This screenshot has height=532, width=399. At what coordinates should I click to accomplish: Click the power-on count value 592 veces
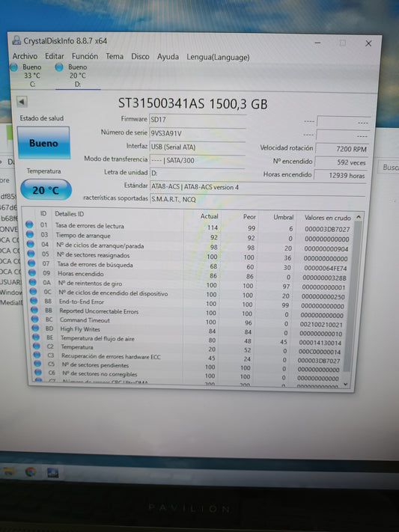341,162
